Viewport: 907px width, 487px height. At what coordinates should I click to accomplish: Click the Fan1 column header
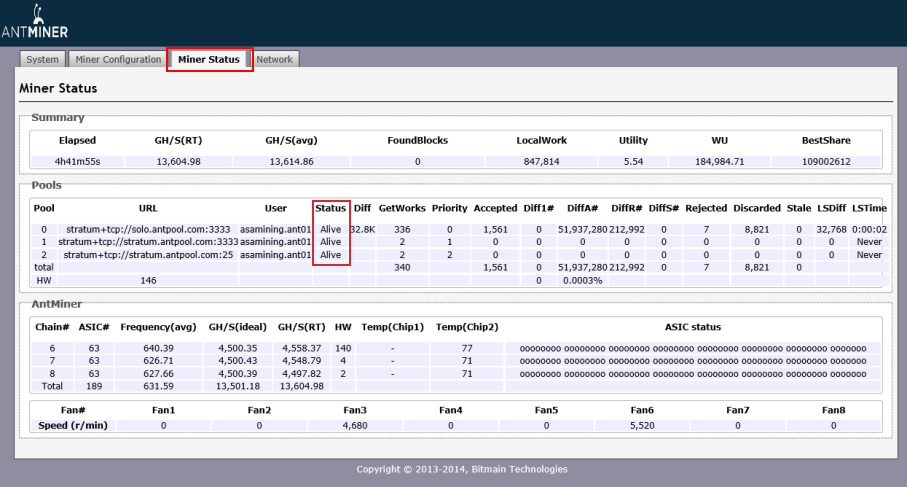pyautogui.click(x=163, y=410)
